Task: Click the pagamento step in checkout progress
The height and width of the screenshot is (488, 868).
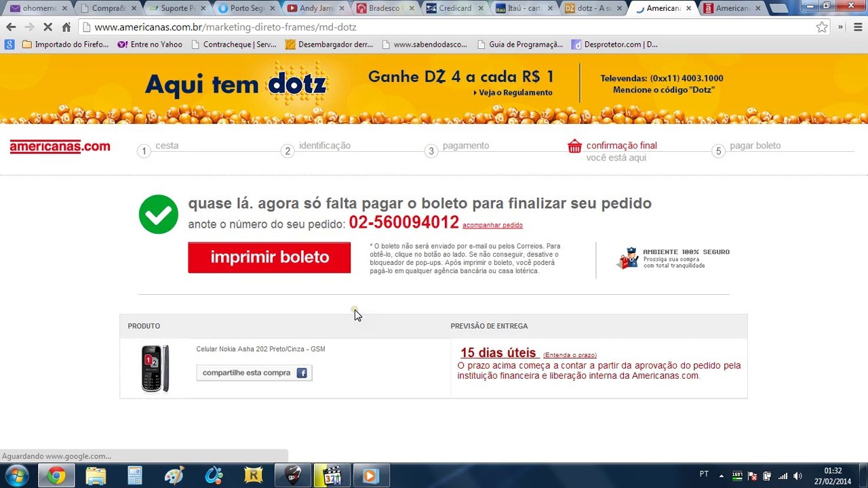Action: (x=466, y=146)
